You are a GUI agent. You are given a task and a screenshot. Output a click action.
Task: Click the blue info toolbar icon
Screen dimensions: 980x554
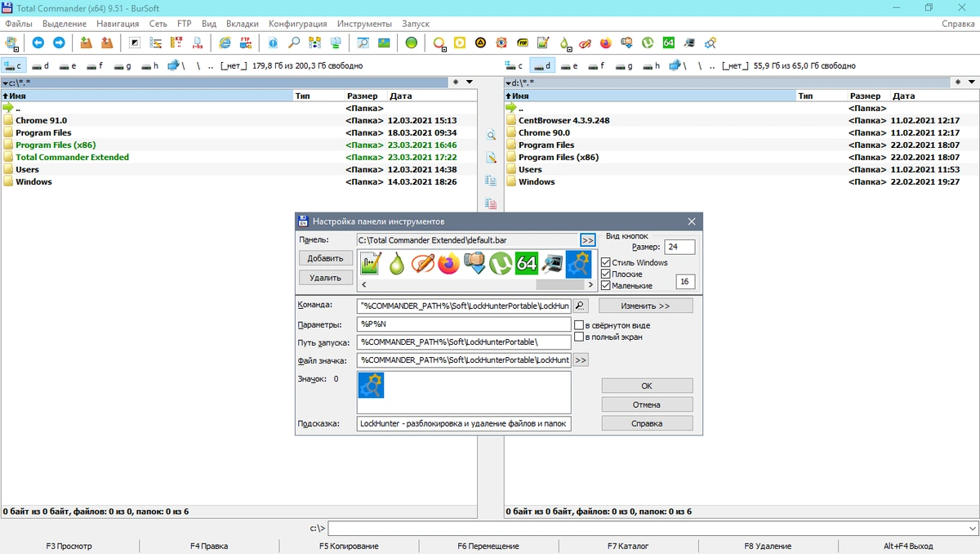click(273, 42)
